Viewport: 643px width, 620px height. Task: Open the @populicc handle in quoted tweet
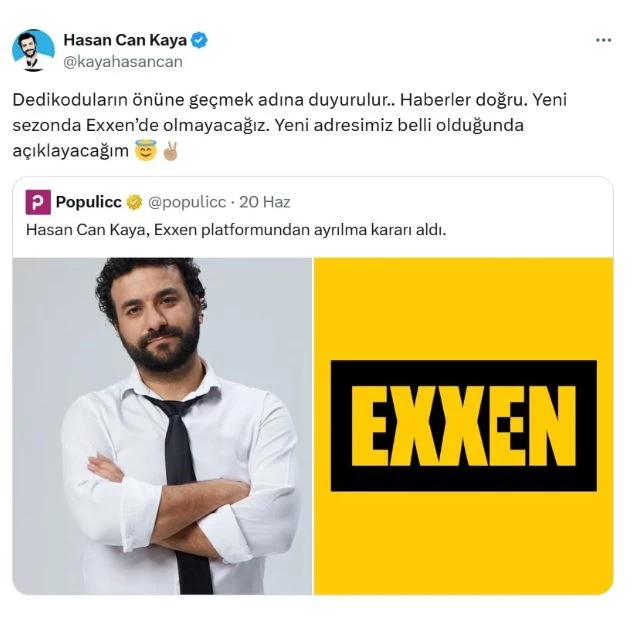tap(187, 202)
